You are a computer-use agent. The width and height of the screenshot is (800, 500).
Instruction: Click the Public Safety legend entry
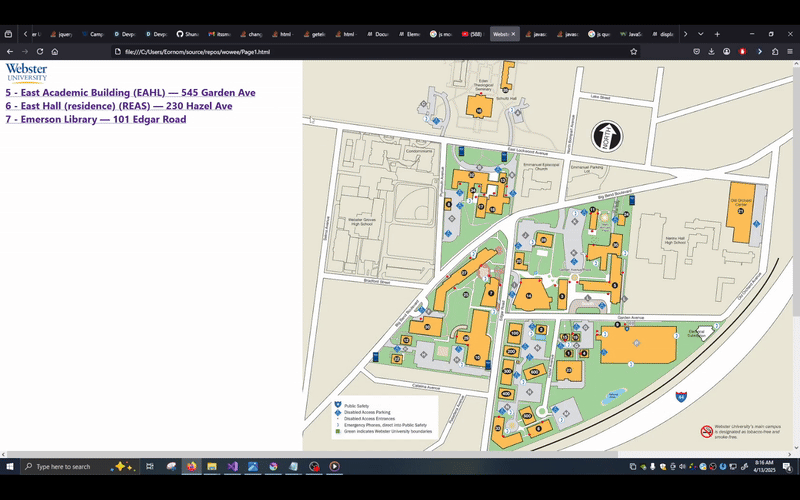tap(356, 406)
